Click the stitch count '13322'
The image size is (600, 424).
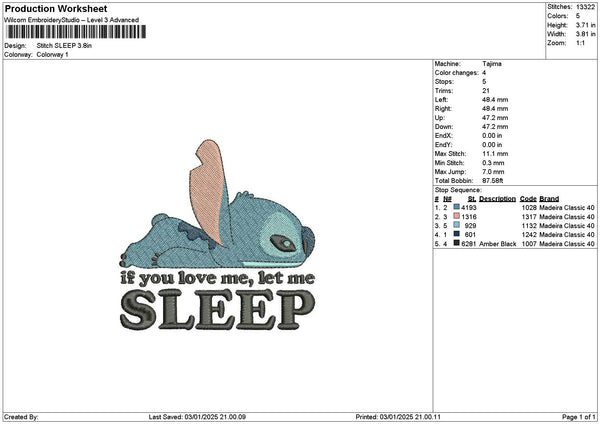(x=585, y=7)
